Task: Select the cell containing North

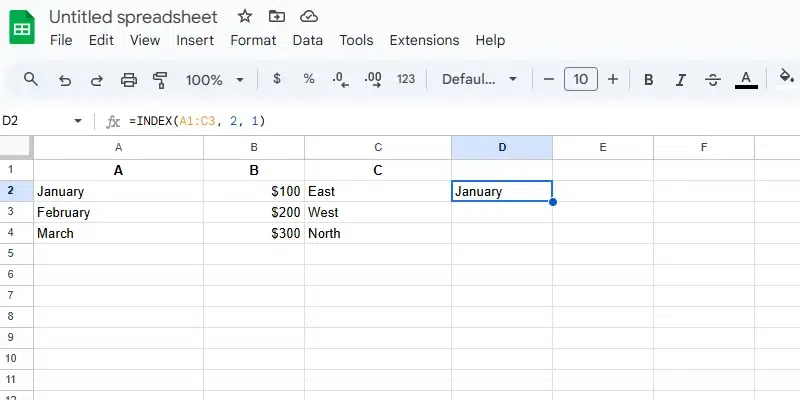Action: click(378, 233)
